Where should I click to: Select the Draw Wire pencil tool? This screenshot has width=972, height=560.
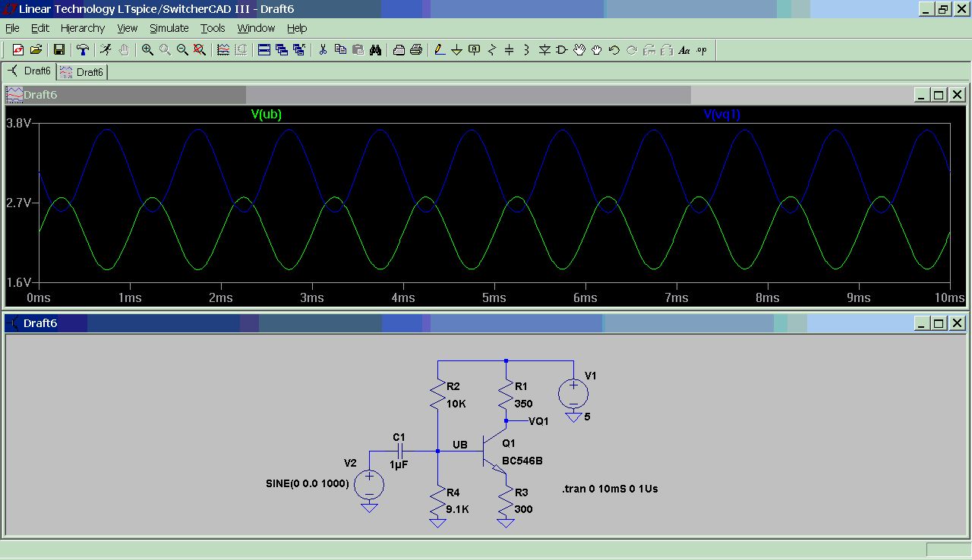point(440,50)
